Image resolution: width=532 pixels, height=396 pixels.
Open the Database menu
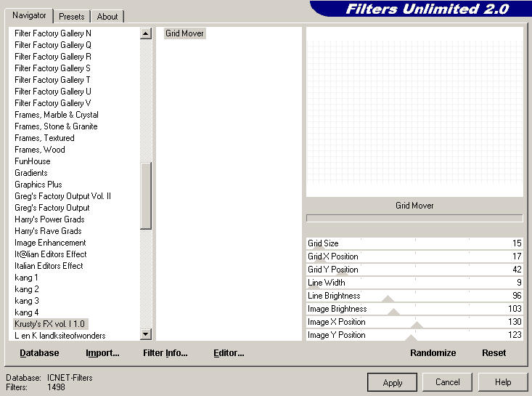39,353
